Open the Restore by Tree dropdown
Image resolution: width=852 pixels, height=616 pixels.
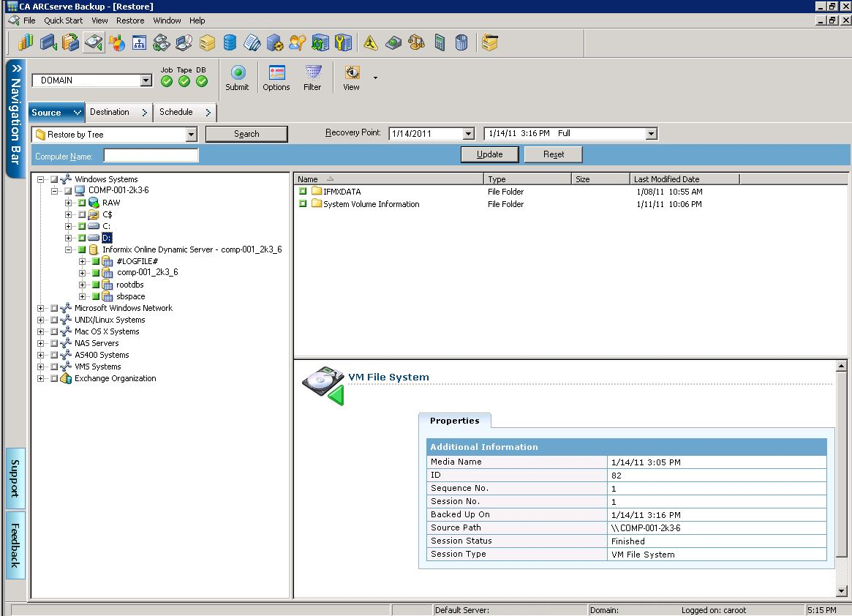192,134
